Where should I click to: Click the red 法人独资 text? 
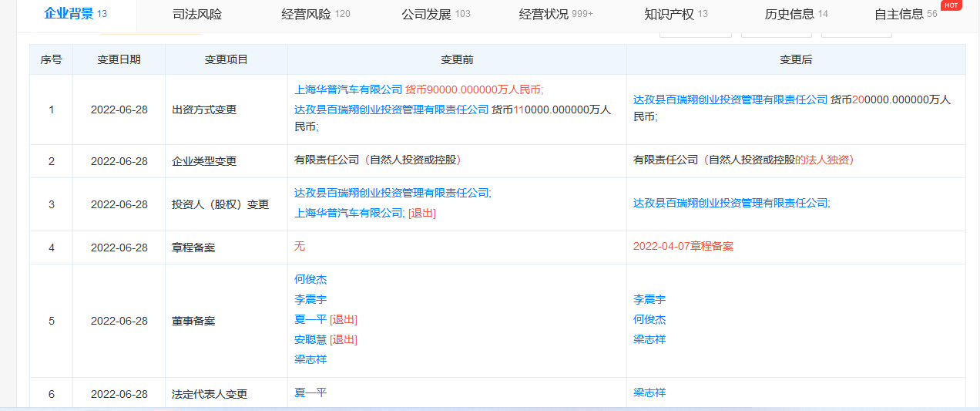tap(824, 160)
